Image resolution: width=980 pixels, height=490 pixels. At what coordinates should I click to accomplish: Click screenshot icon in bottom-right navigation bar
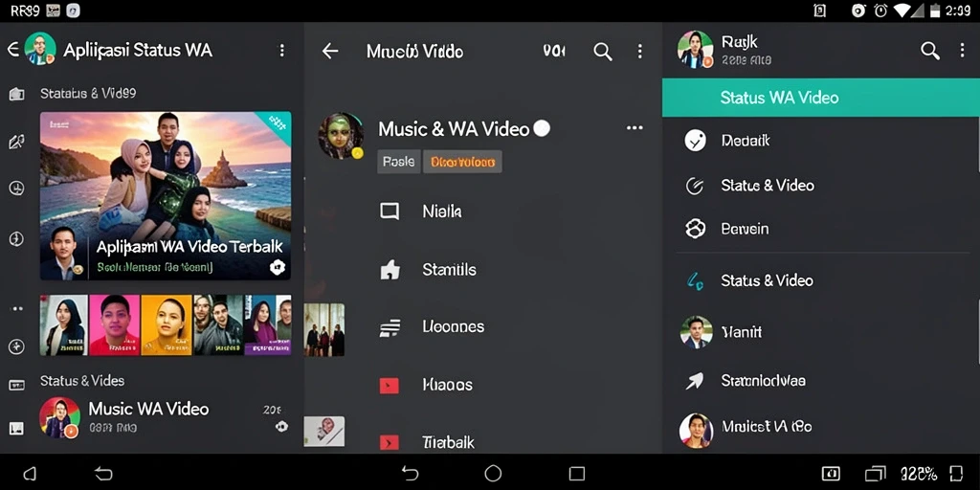(831, 473)
